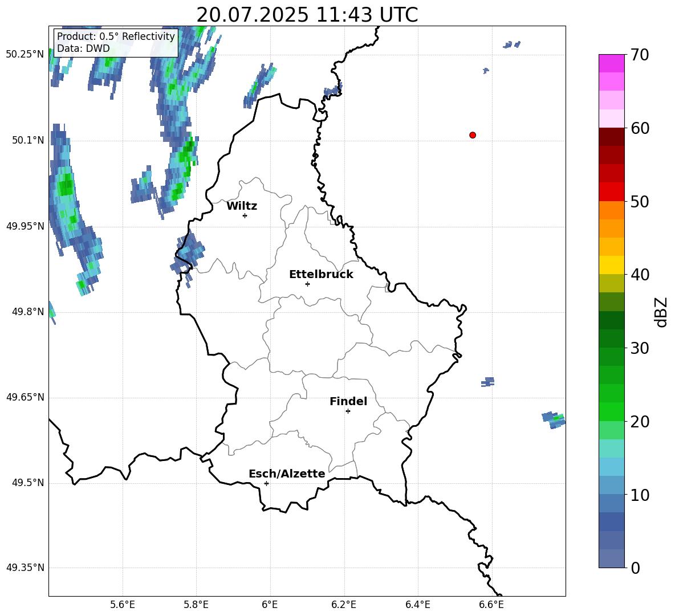Click the bright green swatch above 20
Screen dimensions: 675x616
(x=612, y=411)
